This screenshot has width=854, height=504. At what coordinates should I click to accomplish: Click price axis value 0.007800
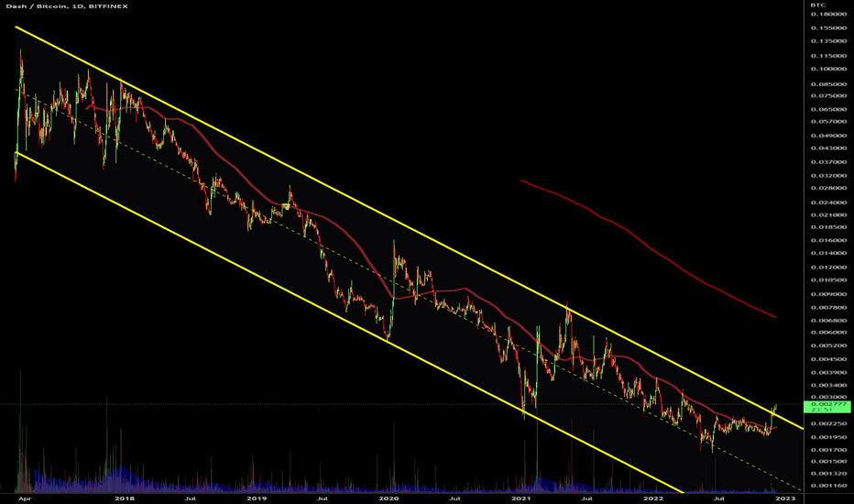828,307
